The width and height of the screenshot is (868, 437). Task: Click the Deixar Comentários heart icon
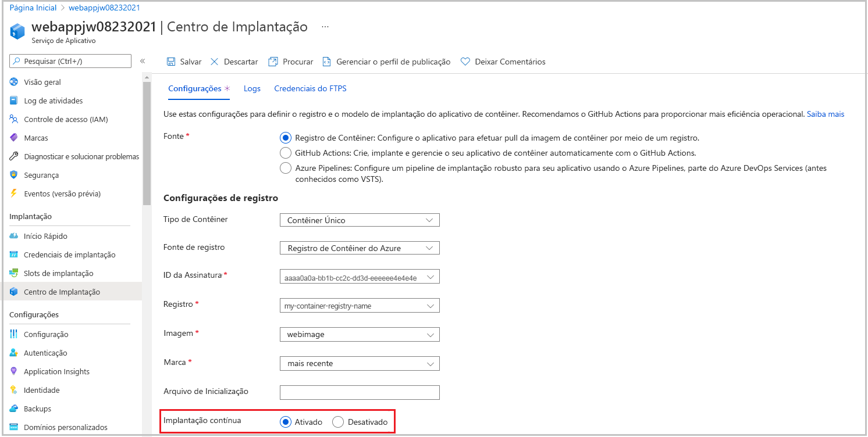pos(465,62)
